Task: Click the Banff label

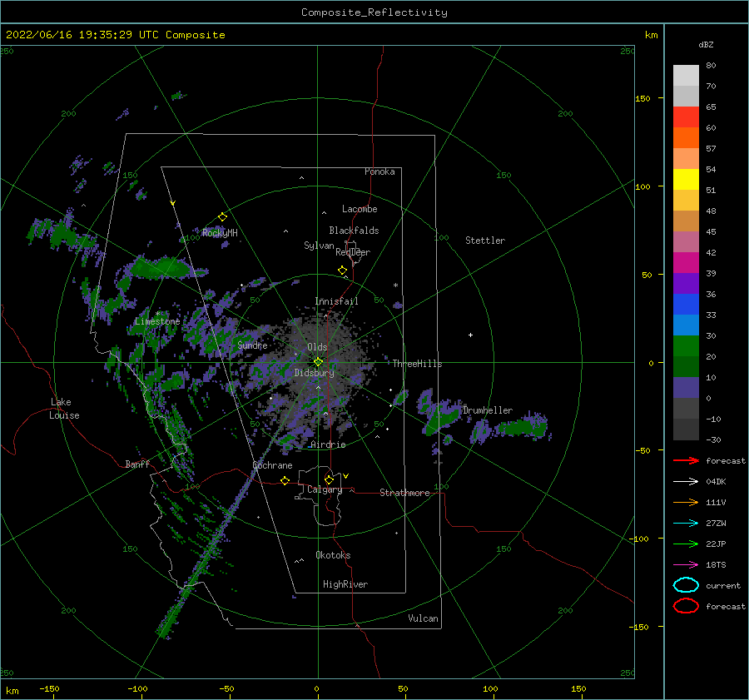Action: [137, 464]
